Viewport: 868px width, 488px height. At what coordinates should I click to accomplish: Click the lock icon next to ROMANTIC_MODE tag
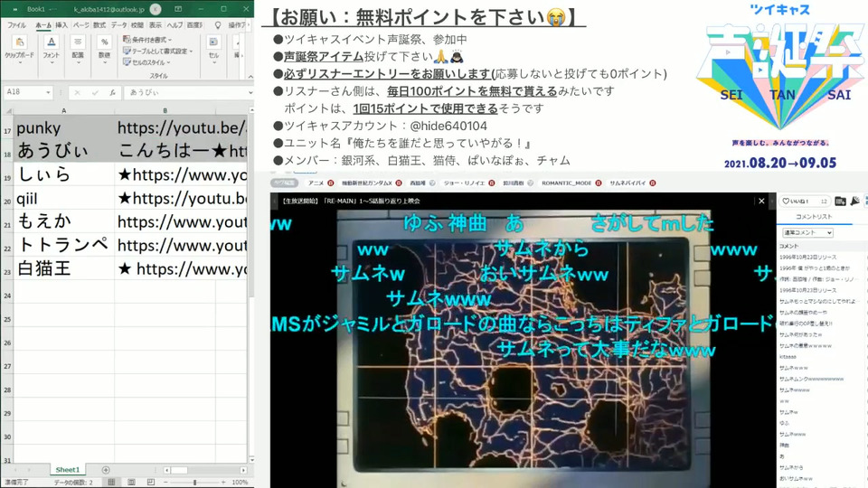[x=599, y=183]
